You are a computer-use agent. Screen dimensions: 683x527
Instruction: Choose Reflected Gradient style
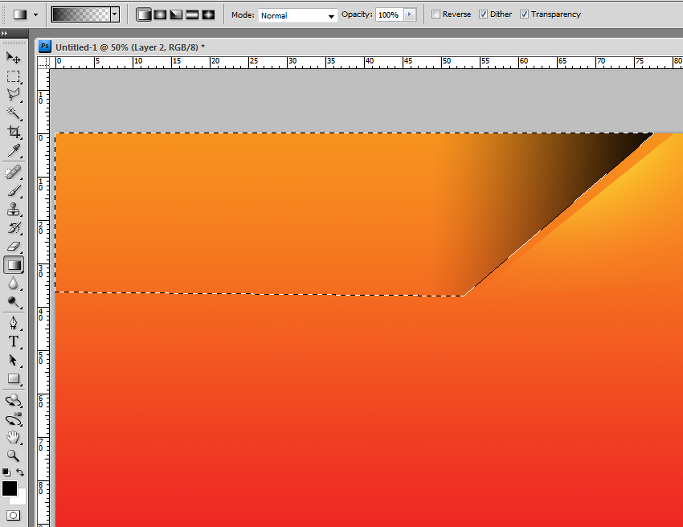coord(192,15)
